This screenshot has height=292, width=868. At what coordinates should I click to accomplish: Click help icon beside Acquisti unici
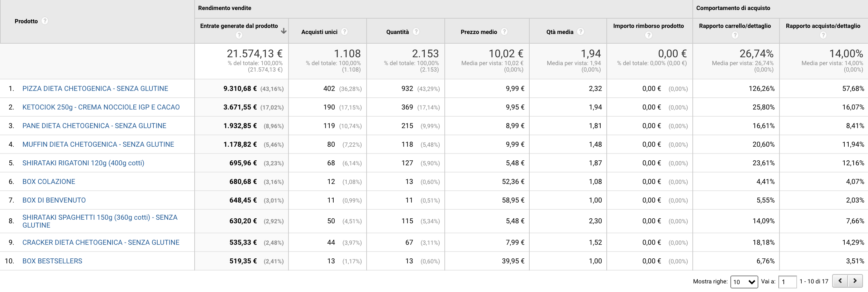point(344,32)
